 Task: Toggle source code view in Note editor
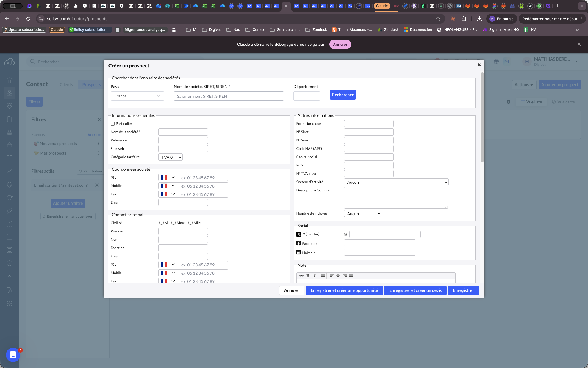301,276
